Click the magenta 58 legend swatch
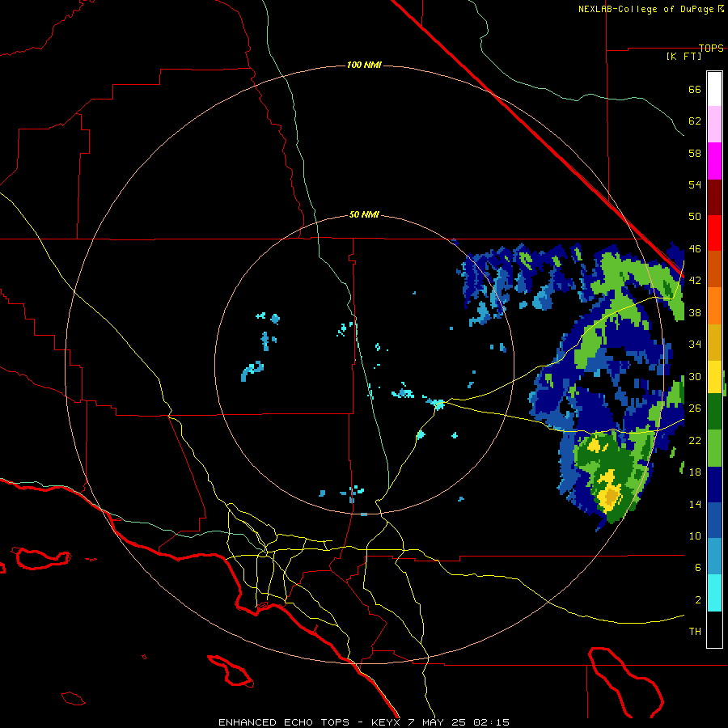 point(714,161)
